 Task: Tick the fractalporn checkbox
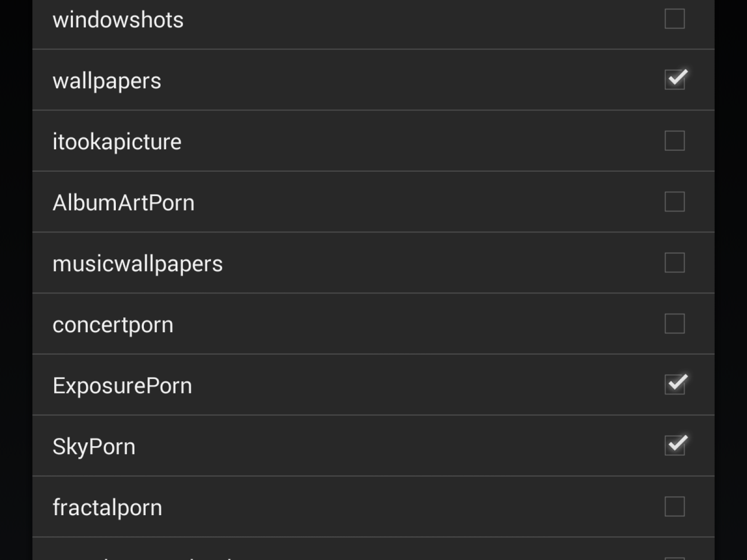(x=674, y=507)
